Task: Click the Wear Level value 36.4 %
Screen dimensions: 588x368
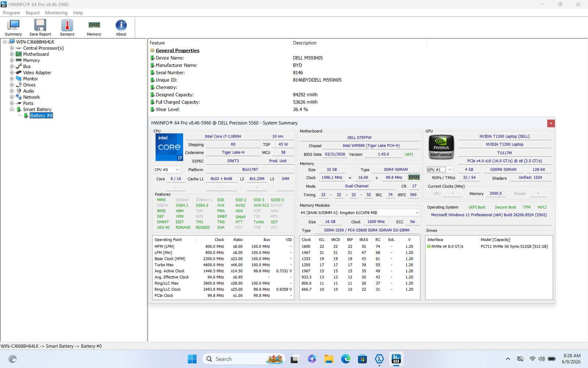Action: coord(300,109)
